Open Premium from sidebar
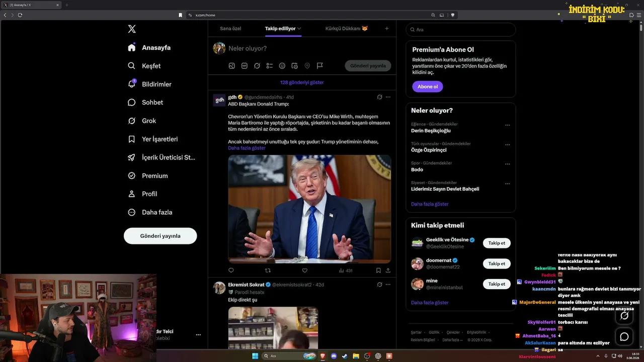The width and height of the screenshot is (644, 362). coord(147,176)
